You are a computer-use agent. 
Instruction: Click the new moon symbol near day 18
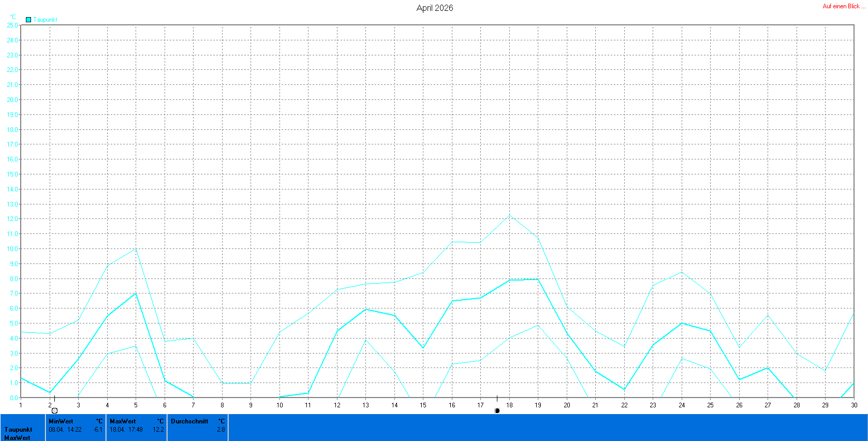497,410
